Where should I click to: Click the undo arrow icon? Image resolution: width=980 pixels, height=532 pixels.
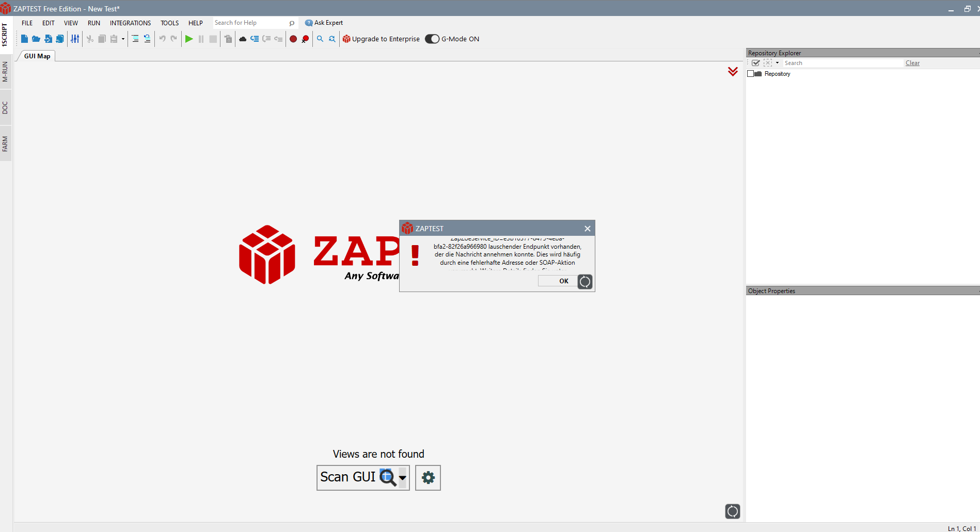point(162,39)
